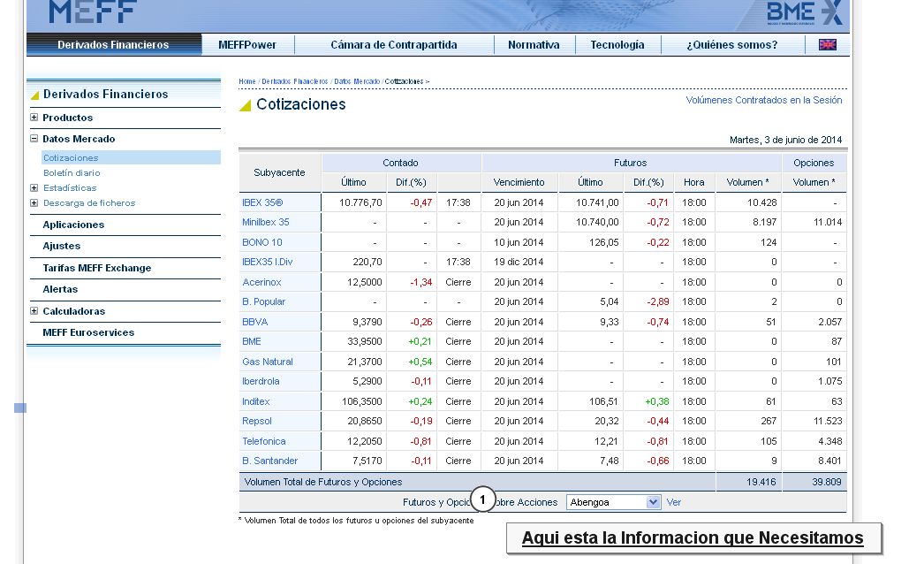Click Inditex futures change +0,38

(657, 401)
